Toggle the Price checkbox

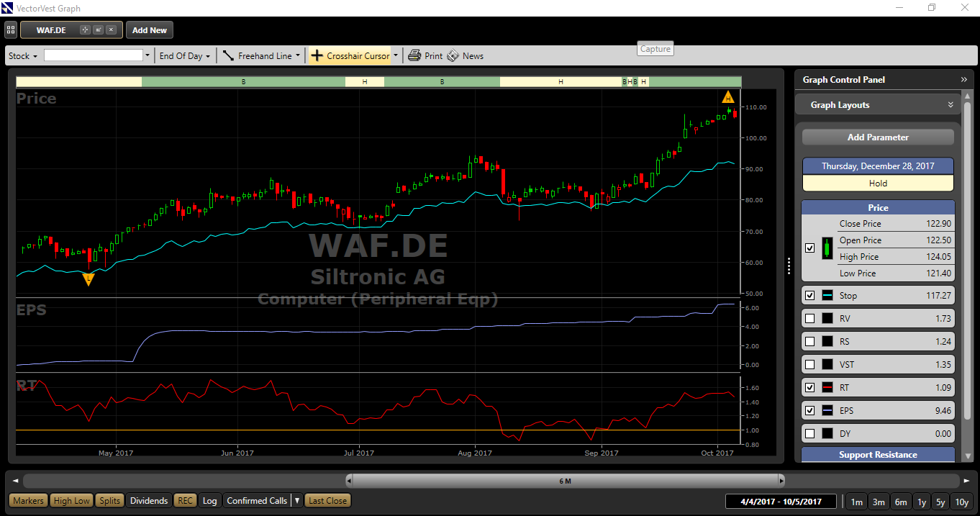[x=810, y=248]
